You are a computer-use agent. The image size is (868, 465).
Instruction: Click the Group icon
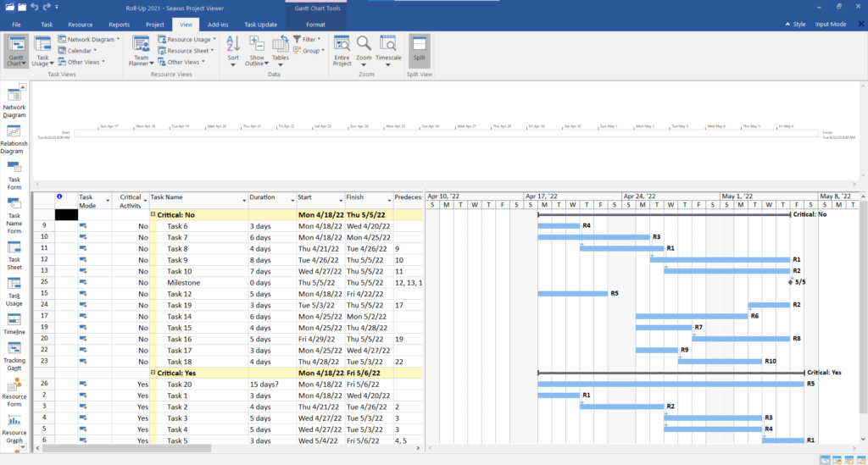[298, 50]
